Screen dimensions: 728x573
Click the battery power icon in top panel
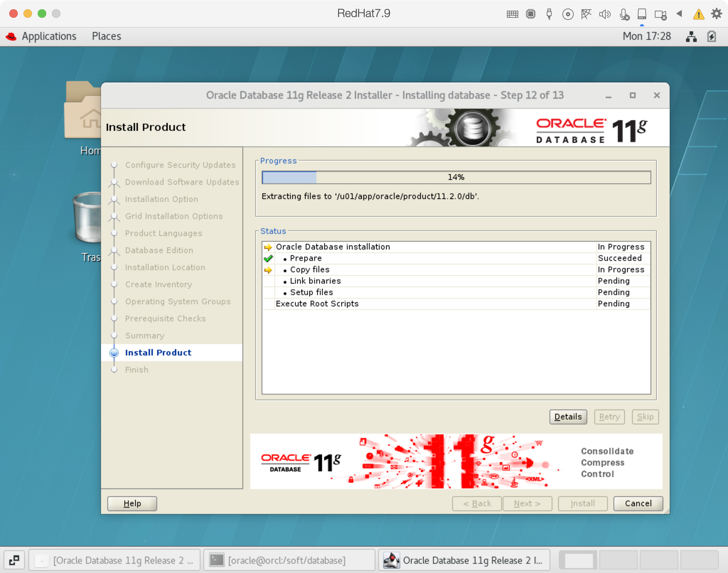[x=712, y=36]
